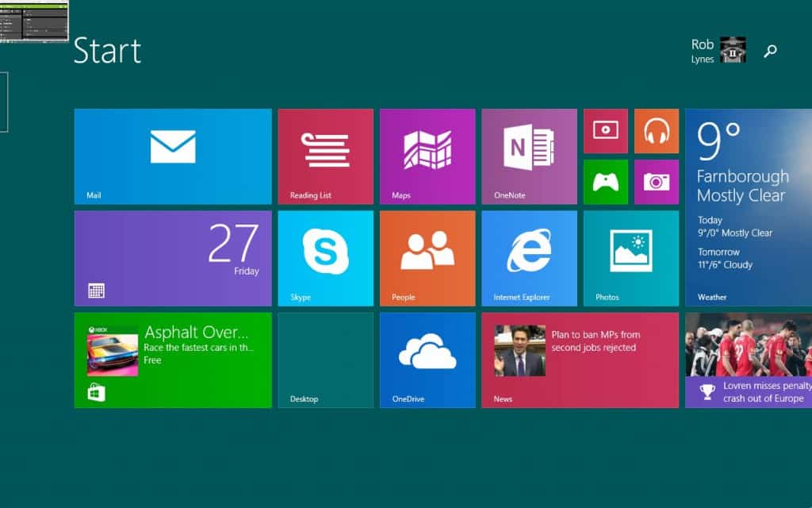Click the "Today 9°/0° Mostly Clear" forecast
The width and height of the screenshot is (812, 508).
[x=735, y=226]
